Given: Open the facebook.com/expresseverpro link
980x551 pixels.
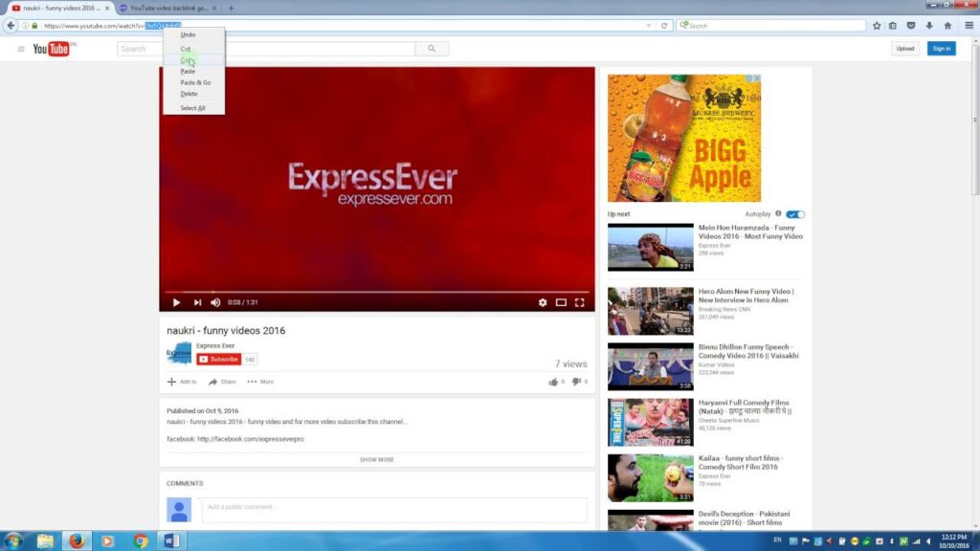Looking at the screenshot, I should click(251, 439).
